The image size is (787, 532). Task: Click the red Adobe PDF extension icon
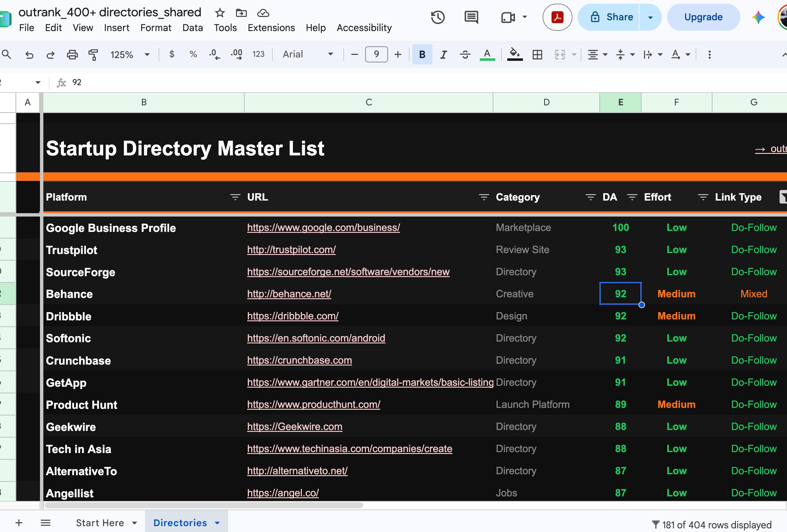(x=557, y=17)
